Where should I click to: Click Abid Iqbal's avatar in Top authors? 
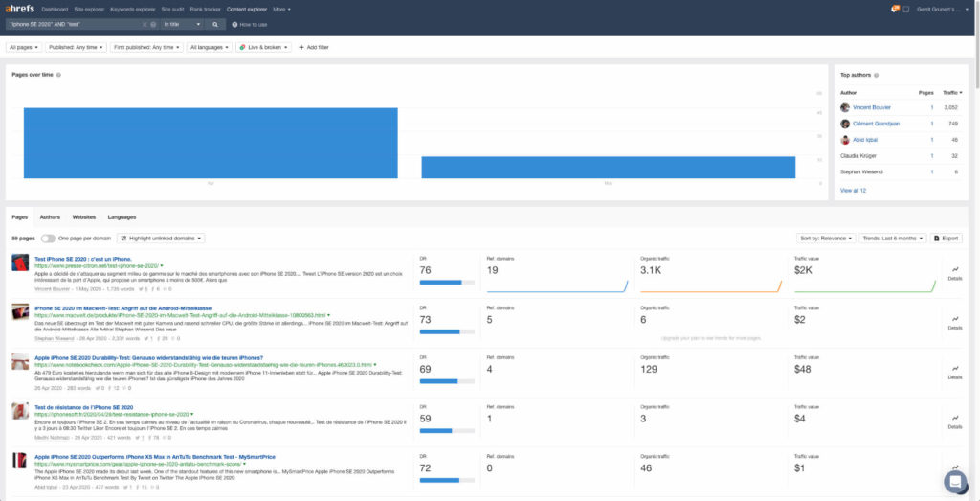coord(845,140)
